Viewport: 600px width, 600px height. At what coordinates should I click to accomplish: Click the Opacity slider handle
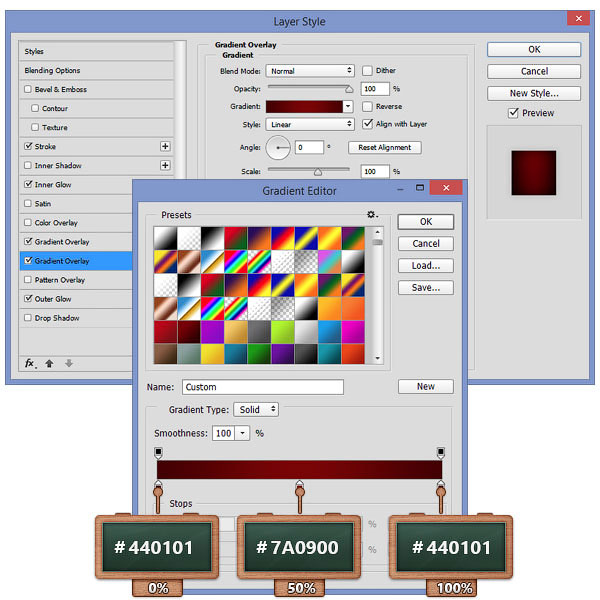[x=349, y=89]
